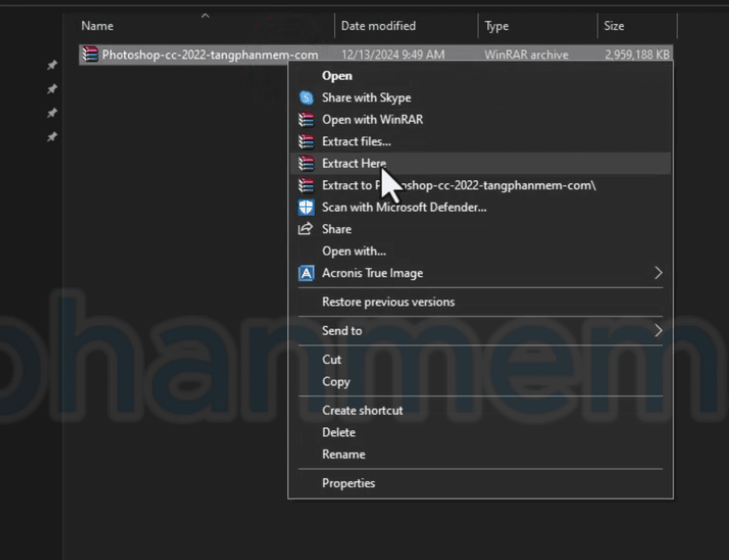Pick Create shortcut from the menu

[x=362, y=410]
